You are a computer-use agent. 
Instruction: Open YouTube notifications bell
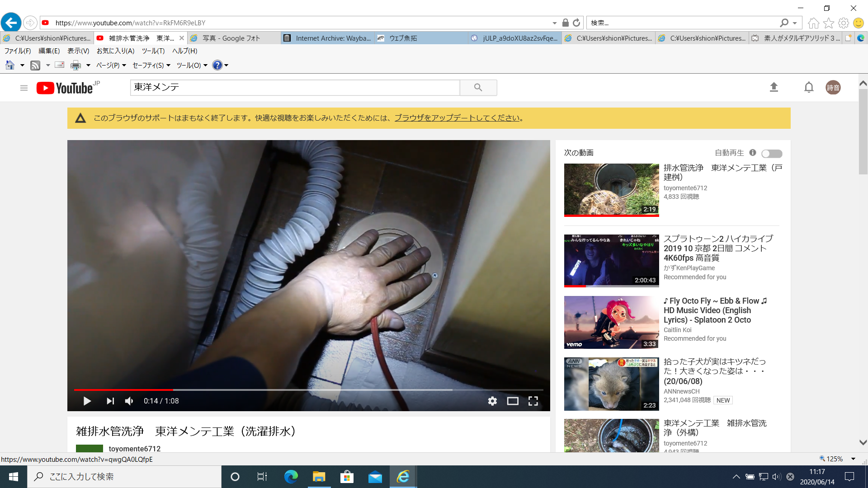point(809,87)
